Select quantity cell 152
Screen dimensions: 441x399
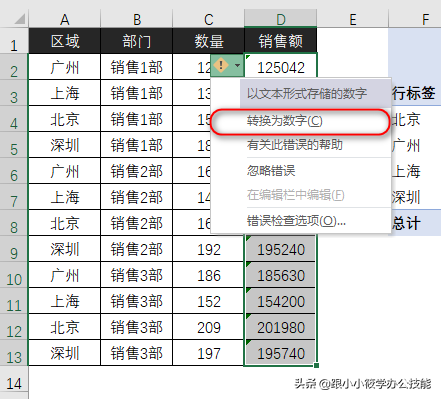click(209, 301)
